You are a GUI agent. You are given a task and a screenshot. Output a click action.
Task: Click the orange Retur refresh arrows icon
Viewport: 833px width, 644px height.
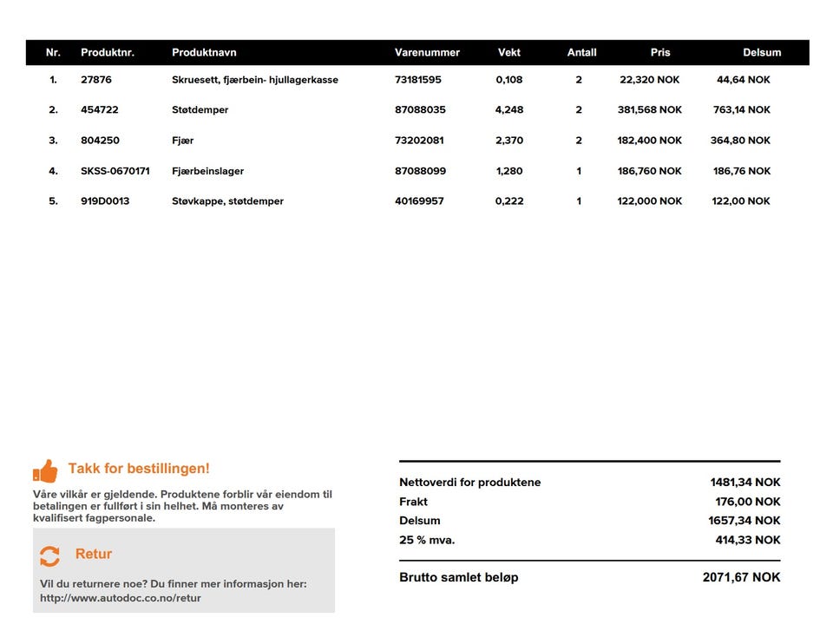[x=49, y=556]
